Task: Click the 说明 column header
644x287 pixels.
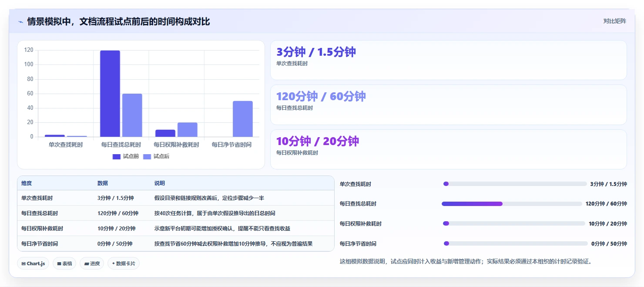Action: (160, 183)
